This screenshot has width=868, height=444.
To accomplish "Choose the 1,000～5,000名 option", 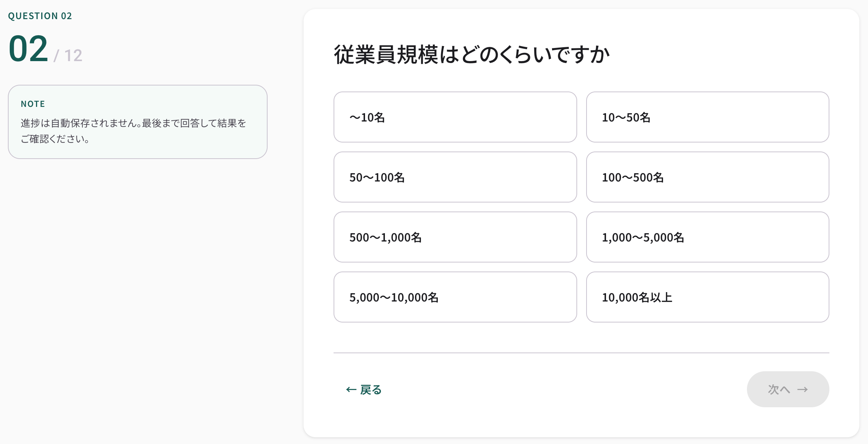I will pos(707,237).
